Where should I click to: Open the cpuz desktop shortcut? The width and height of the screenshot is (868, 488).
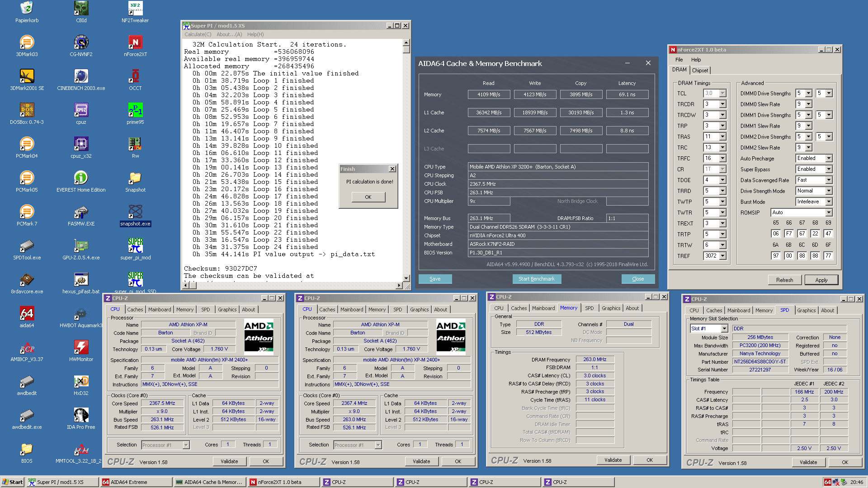(x=81, y=110)
